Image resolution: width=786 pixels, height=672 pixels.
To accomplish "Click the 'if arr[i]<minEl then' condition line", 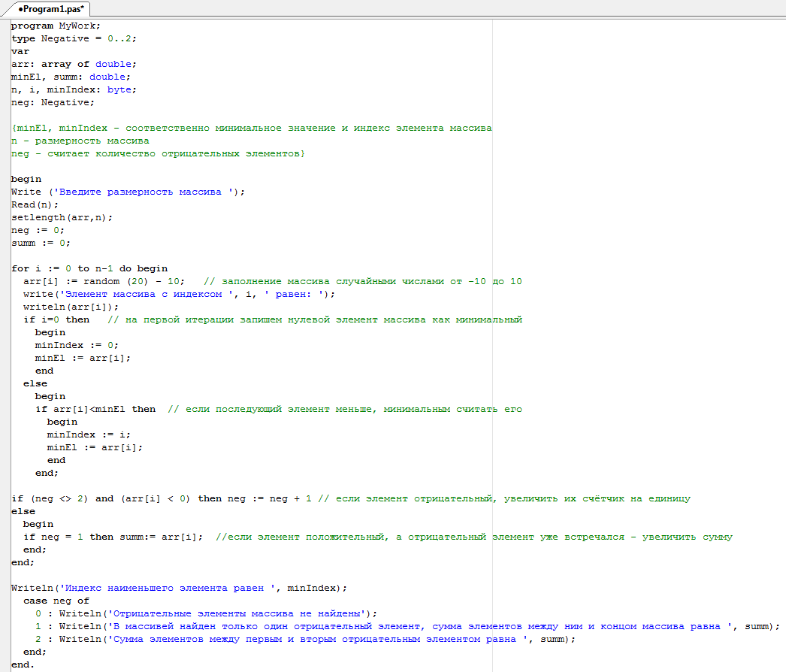I will [x=95, y=409].
